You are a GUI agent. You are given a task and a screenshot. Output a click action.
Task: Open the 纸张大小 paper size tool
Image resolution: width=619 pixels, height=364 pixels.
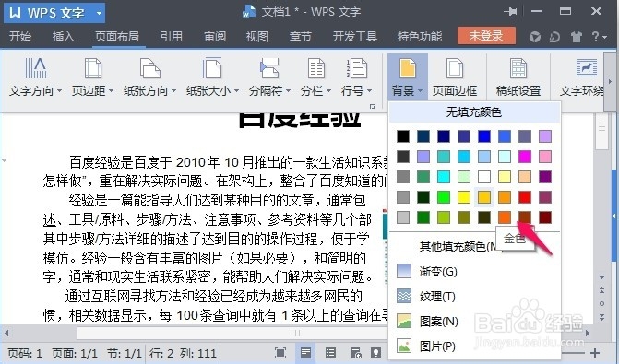[x=212, y=76]
